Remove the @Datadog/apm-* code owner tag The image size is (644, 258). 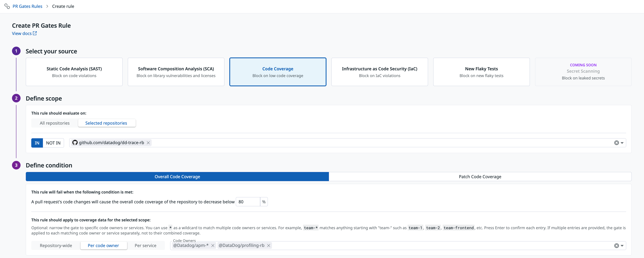(213, 245)
